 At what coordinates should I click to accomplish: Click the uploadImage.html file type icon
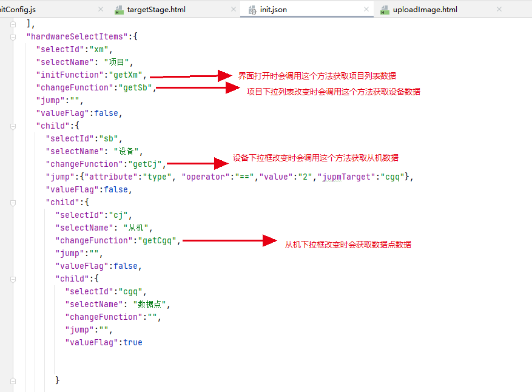click(384, 10)
